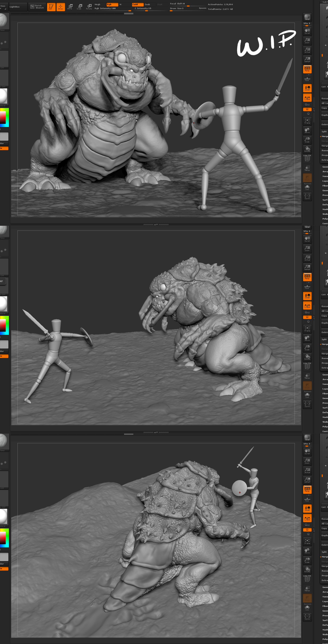Viewport: 328px width, 644px height.
Task: Enable the Mrgb paint mode
Action: click(100, 5)
